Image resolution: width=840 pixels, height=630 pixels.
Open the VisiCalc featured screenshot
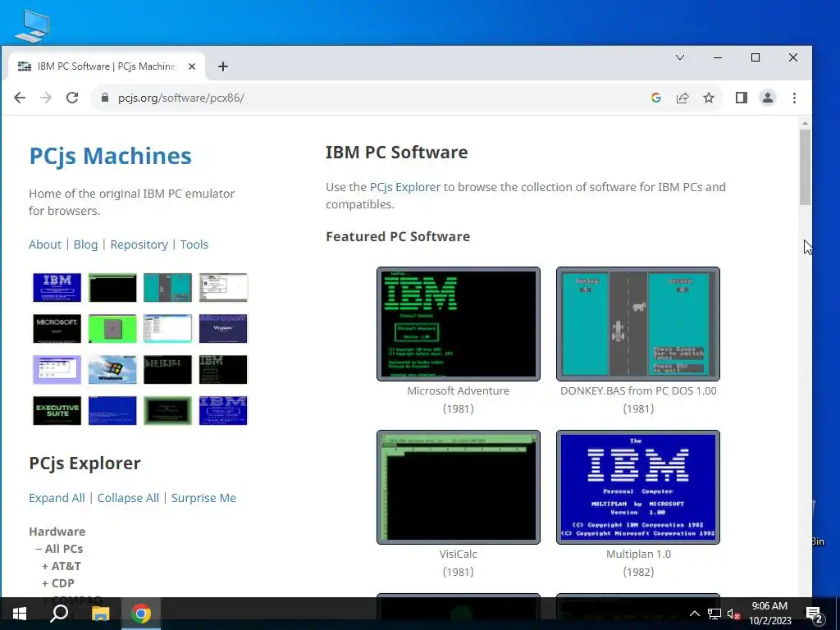coord(459,487)
